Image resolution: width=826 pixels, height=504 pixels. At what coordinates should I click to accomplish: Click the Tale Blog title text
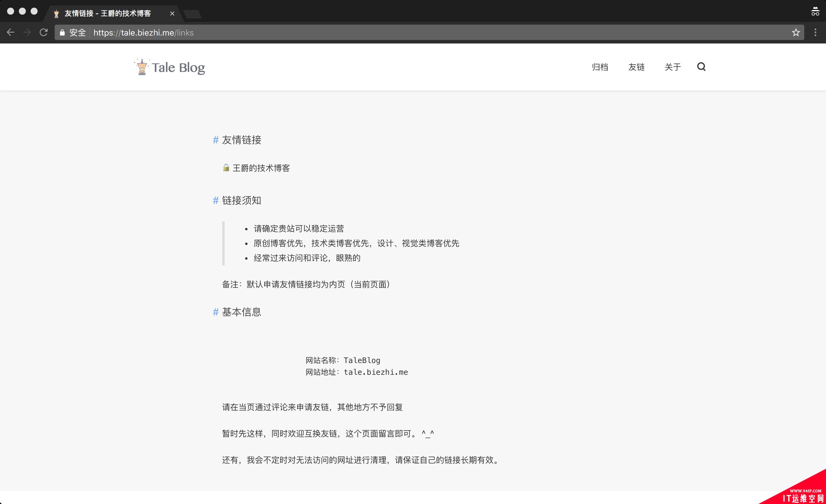pos(178,67)
